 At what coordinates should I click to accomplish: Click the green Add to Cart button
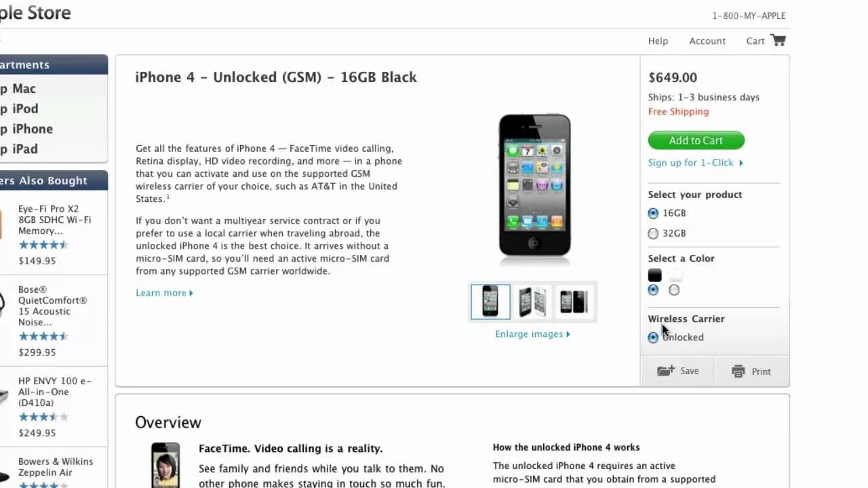(696, 140)
